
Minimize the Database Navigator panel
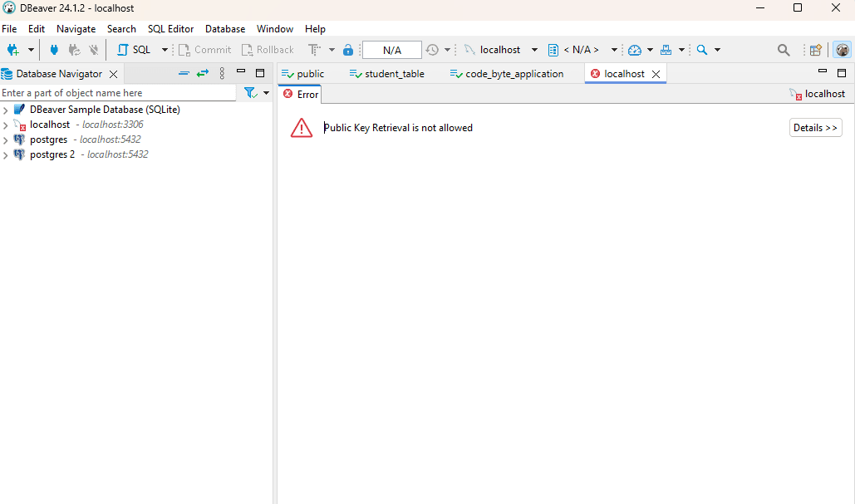tap(241, 71)
